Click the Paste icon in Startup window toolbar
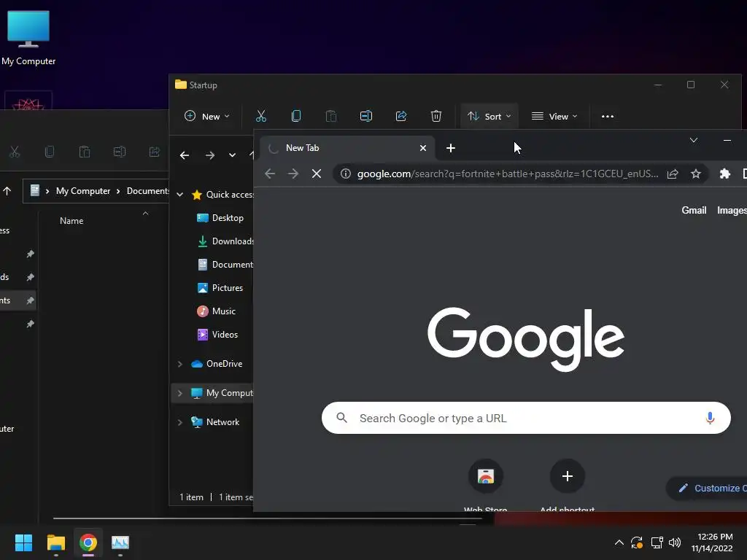The width and height of the screenshot is (747, 560). (331, 116)
